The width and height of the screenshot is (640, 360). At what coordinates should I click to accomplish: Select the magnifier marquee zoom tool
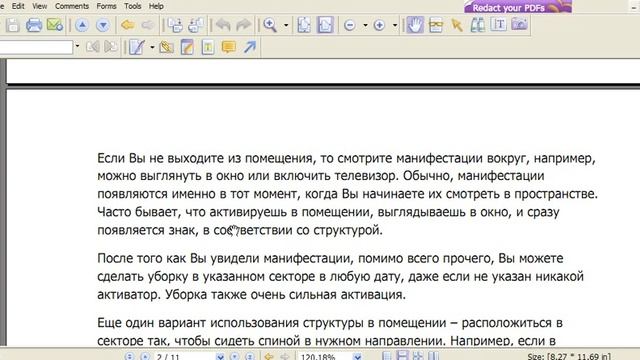(x=270, y=25)
